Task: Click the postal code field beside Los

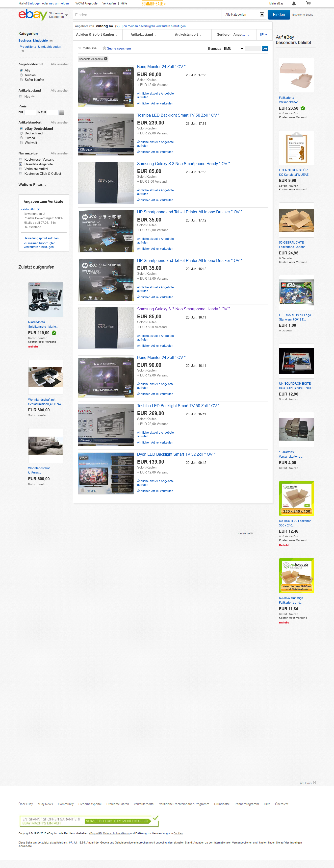Action: coord(253,49)
